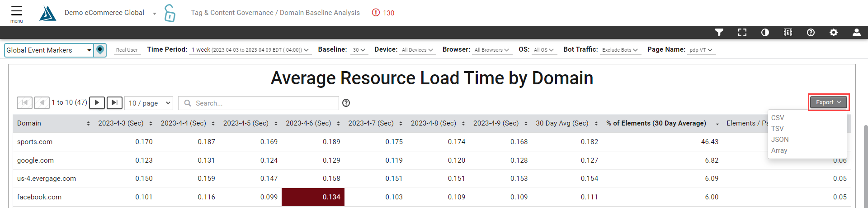Select JSON export option
868x208 pixels.
pyautogui.click(x=780, y=139)
